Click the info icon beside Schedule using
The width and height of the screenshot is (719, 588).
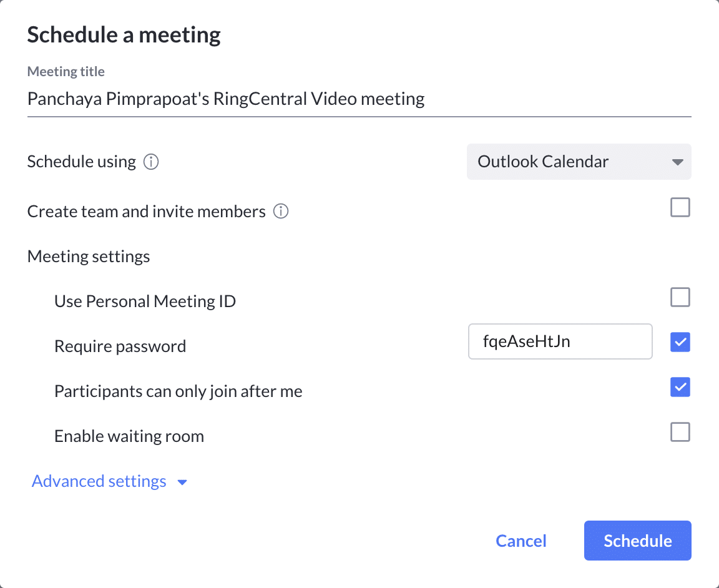[151, 162]
